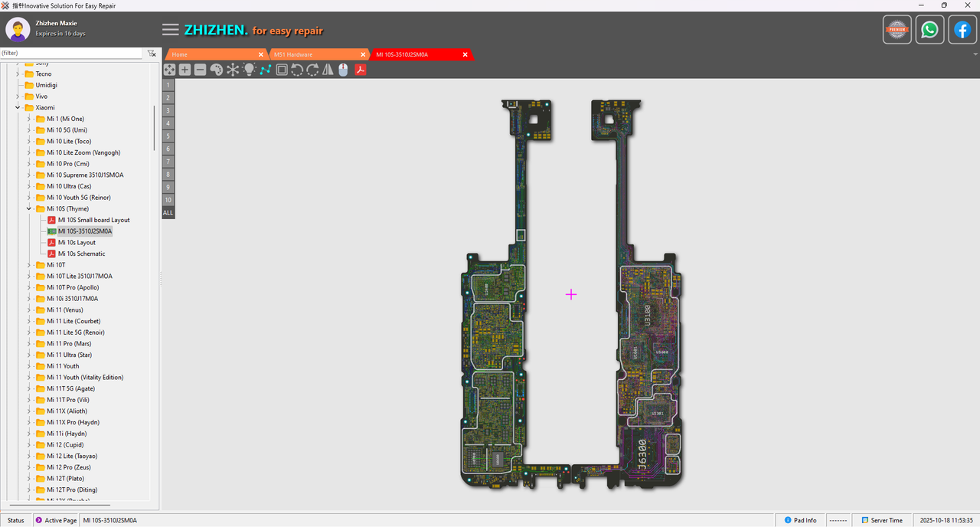Open the red PDF icon in toolbar
The image size is (980, 527).
pos(360,70)
